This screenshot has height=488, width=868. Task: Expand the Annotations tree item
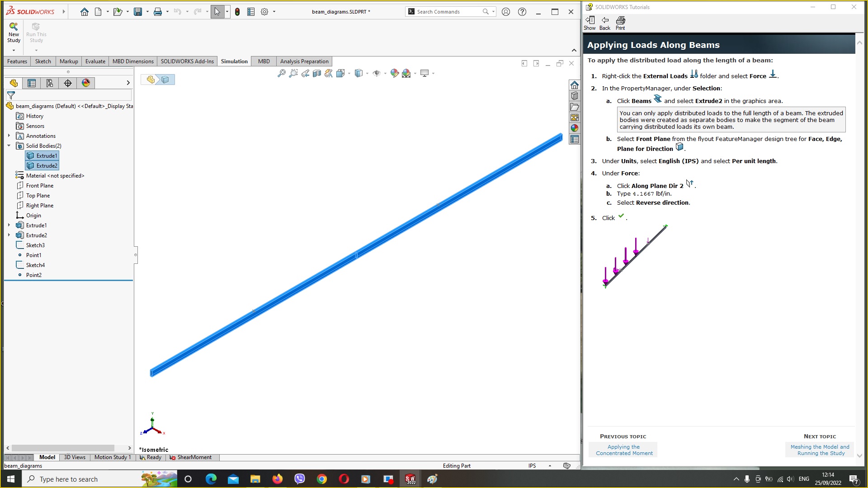[8, 135]
